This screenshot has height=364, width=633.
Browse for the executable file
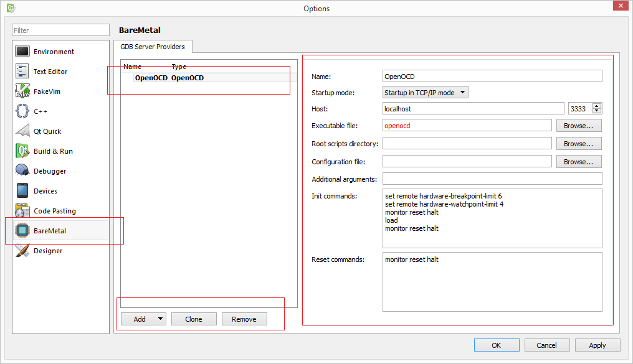click(x=579, y=126)
